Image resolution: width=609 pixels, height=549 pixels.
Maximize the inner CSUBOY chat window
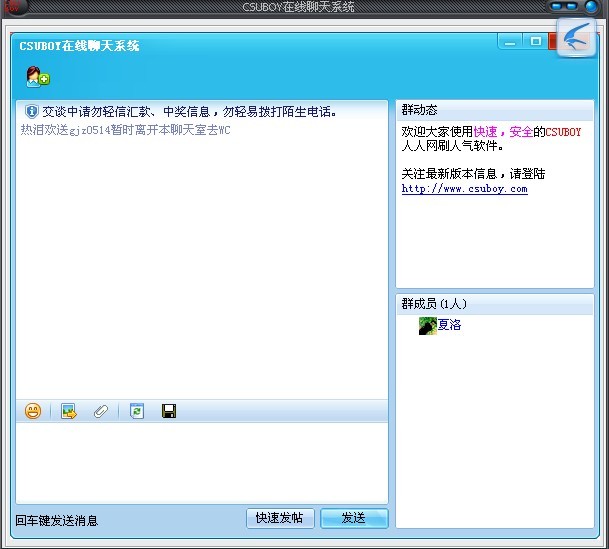pos(536,42)
